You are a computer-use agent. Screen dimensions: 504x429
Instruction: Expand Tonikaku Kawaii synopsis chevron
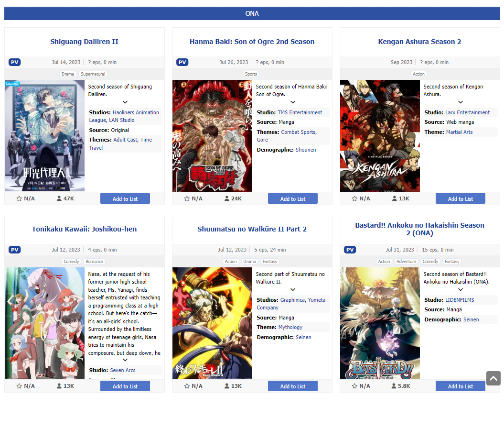pos(125,360)
